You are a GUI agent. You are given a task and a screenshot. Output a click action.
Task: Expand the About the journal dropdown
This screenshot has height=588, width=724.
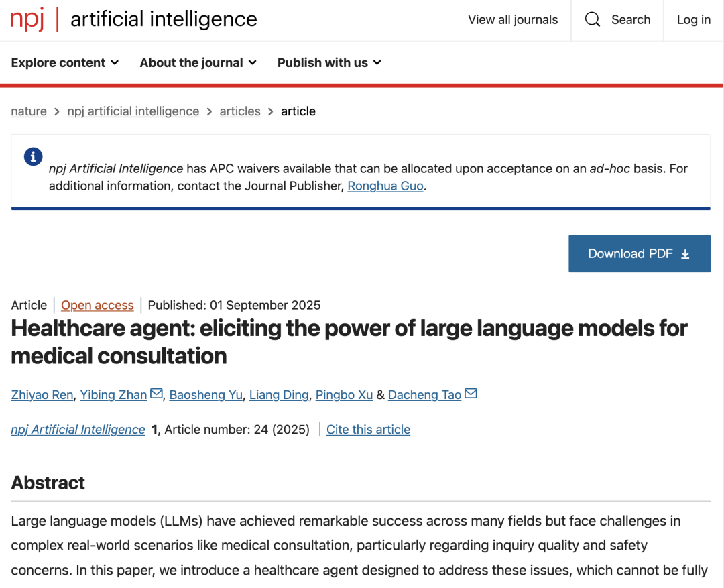[x=198, y=62]
